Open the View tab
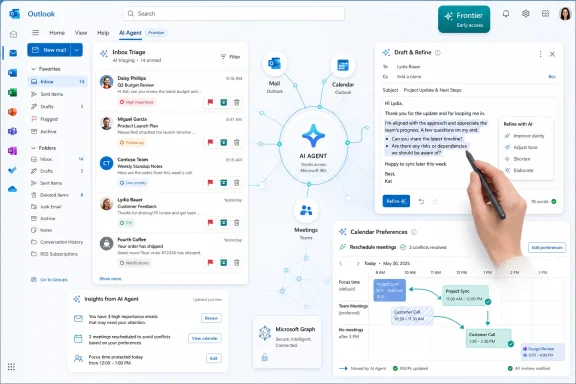 81,33
